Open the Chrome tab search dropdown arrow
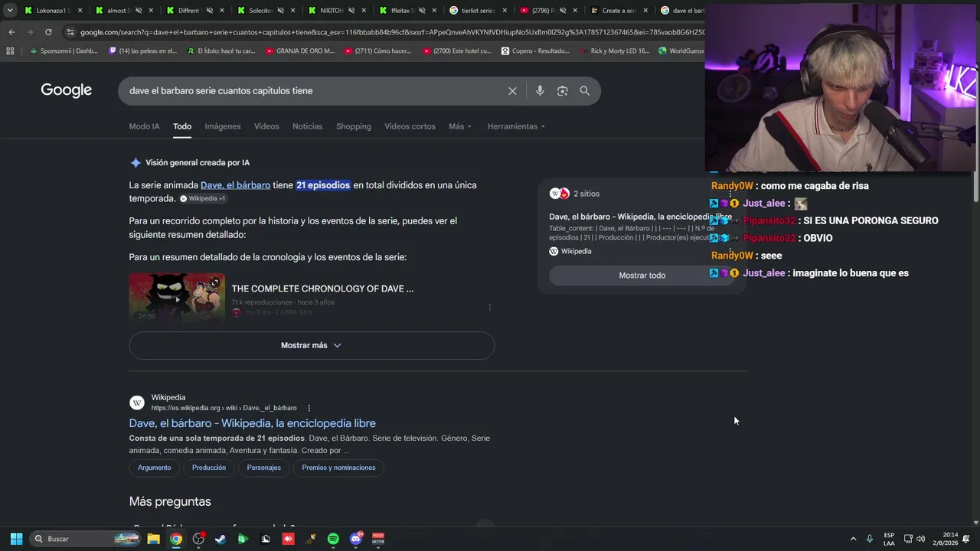This screenshot has width=980, height=551. tap(10, 11)
